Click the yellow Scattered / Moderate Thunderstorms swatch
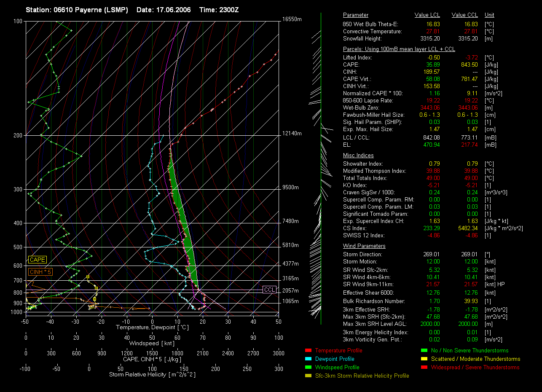542x392 pixels. point(424,359)
